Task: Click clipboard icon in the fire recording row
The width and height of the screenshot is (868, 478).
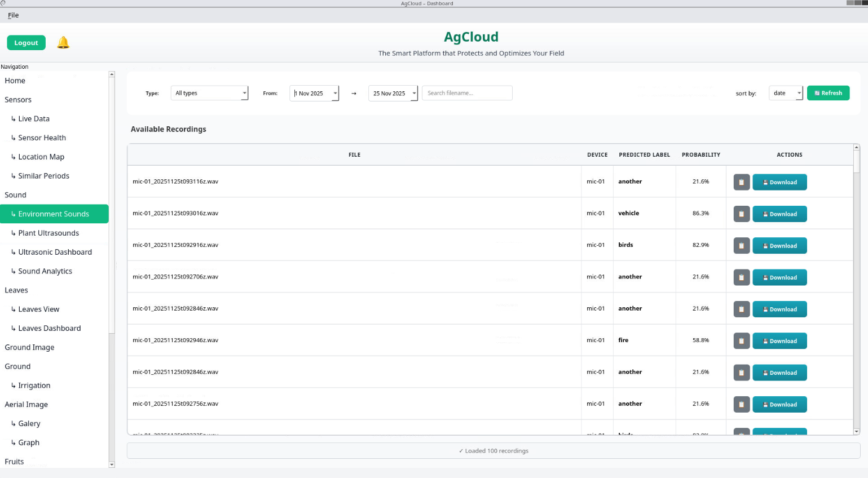Action: click(741, 341)
